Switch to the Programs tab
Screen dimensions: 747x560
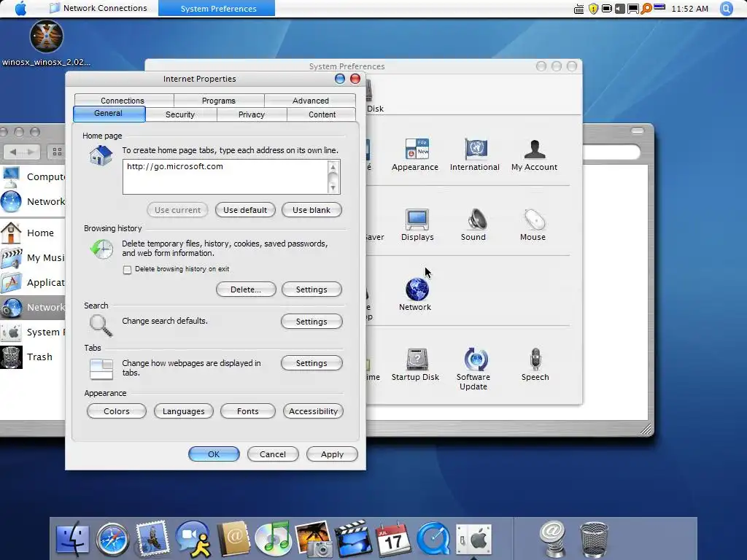[219, 101]
